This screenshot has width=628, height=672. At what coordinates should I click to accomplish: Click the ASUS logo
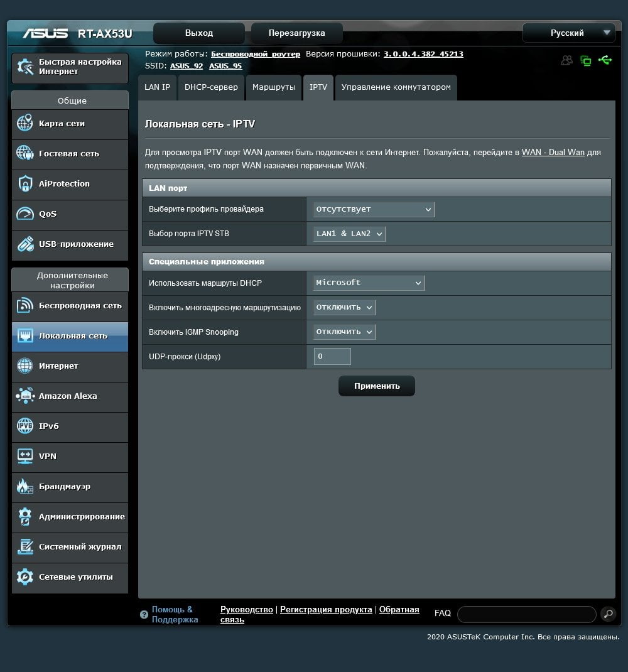[45, 33]
